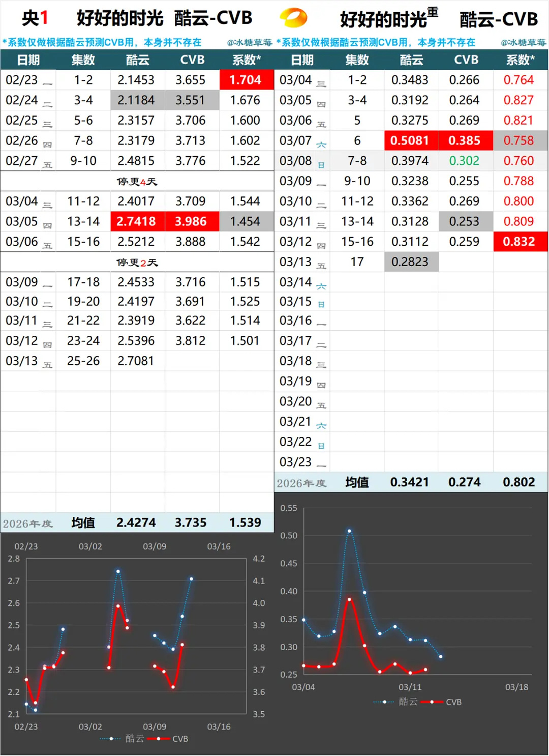Click the 03/18 axis label in right chart
Screen dimensions: 549x756
(x=516, y=687)
